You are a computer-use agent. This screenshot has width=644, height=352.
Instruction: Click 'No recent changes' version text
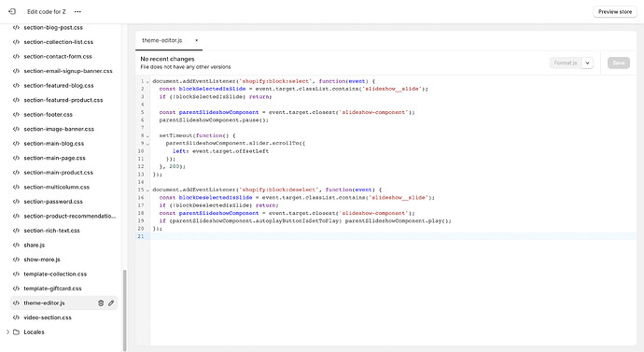click(167, 59)
